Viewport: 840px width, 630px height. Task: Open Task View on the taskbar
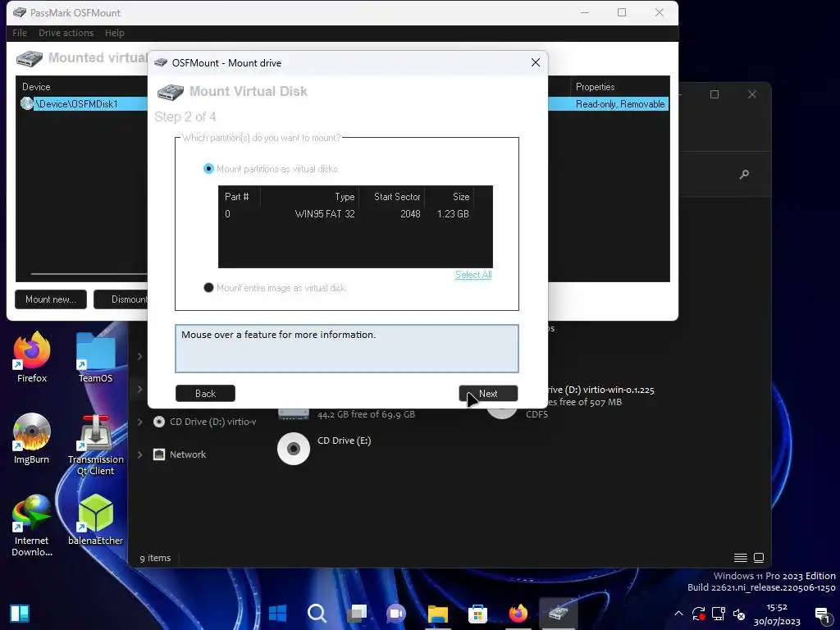356,613
